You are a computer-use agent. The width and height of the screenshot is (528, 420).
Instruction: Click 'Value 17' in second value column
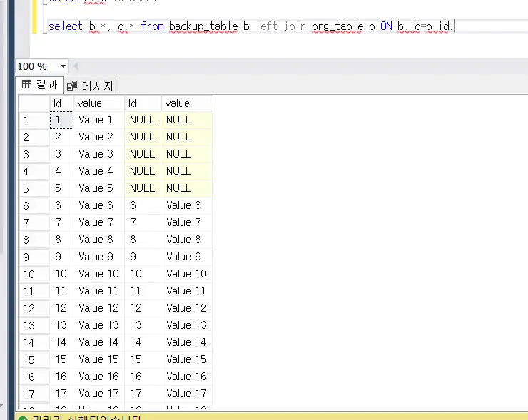[187, 394]
